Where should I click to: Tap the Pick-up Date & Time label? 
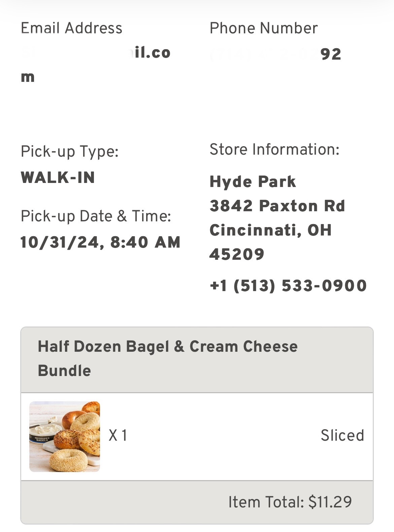pyautogui.click(x=96, y=216)
